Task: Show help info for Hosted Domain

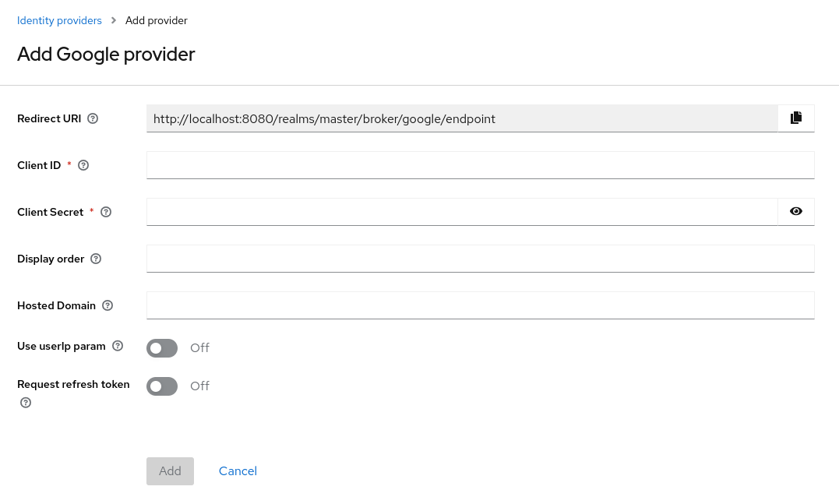Action: click(x=107, y=305)
